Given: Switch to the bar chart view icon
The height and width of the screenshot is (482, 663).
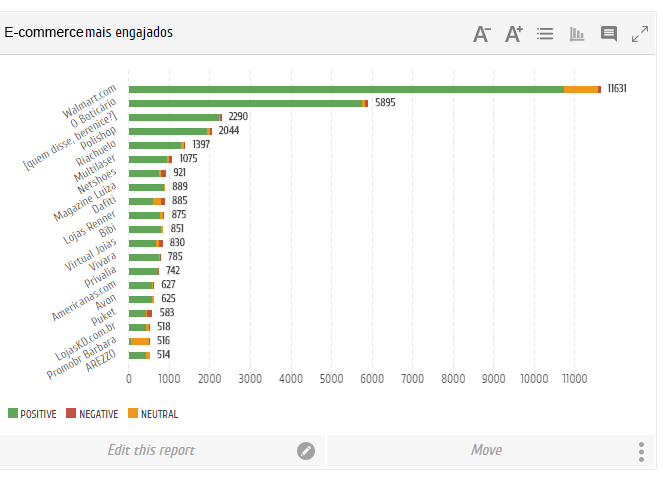Looking at the screenshot, I should [576, 34].
